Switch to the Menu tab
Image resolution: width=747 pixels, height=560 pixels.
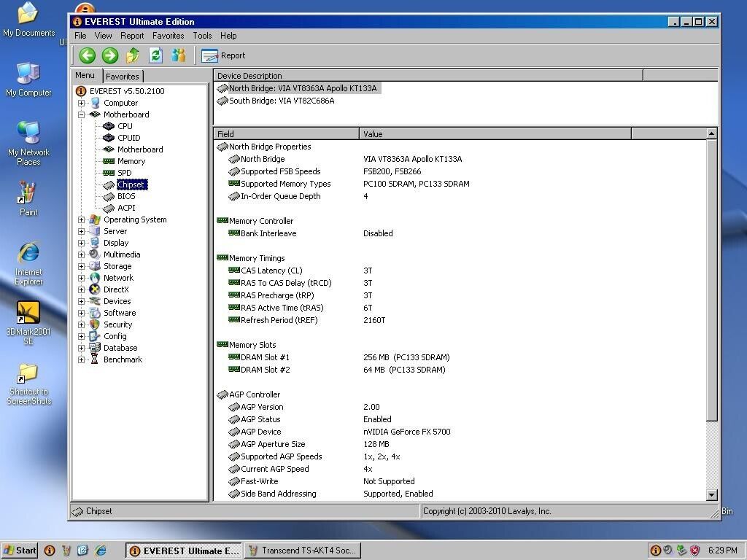[x=85, y=75]
